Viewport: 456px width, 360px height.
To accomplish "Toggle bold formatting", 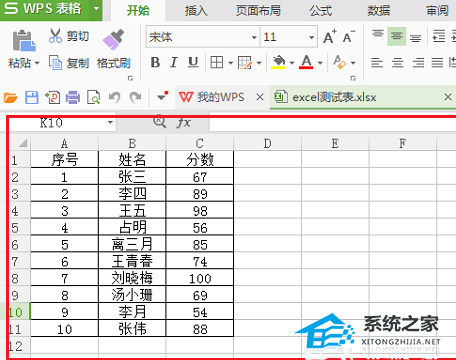I will point(155,62).
